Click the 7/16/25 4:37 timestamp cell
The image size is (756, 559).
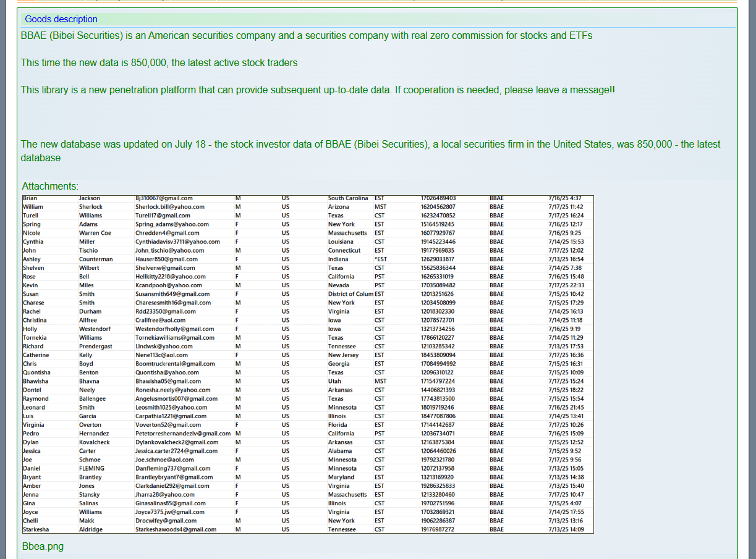564,198
